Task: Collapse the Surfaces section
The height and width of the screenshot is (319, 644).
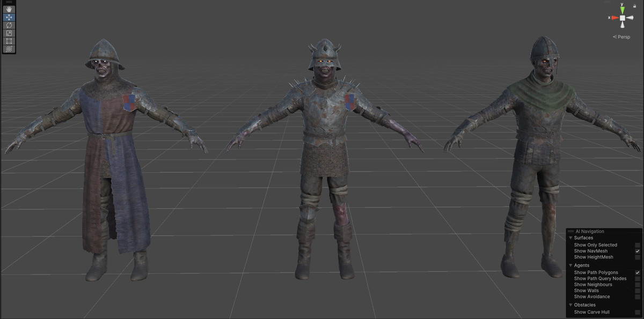Action: pyautogui.click(x=570, y=238)
